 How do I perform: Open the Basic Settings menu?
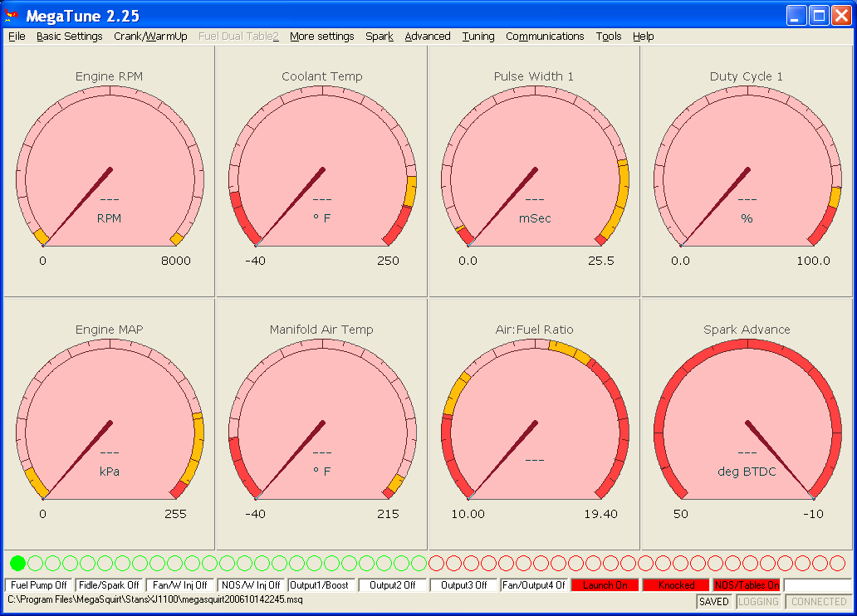[70, 37]
